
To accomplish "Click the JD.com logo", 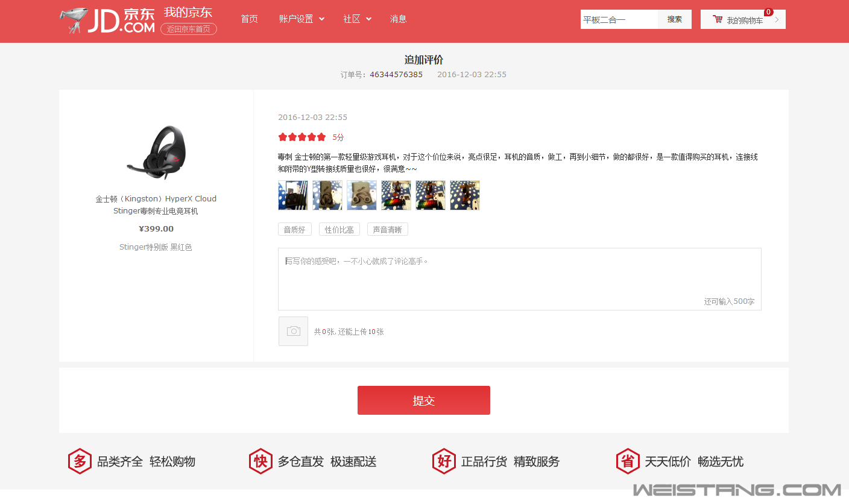I will coord(107,21).
